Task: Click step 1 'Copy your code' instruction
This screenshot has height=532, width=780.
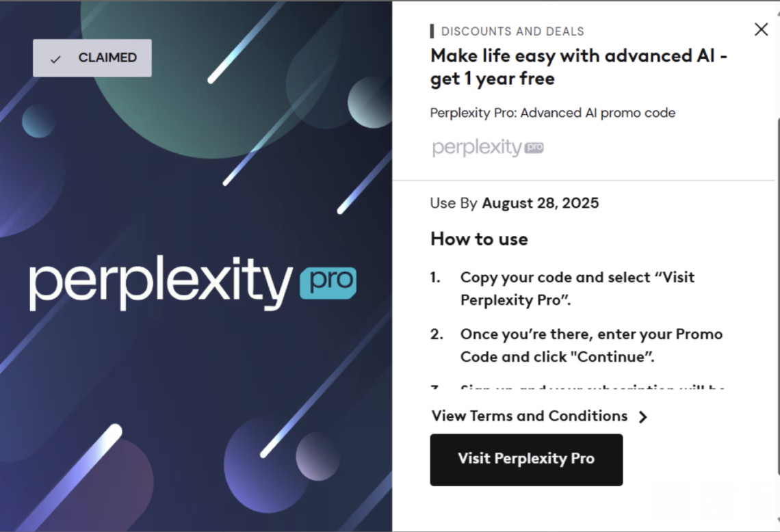Action: coord(577,288)
